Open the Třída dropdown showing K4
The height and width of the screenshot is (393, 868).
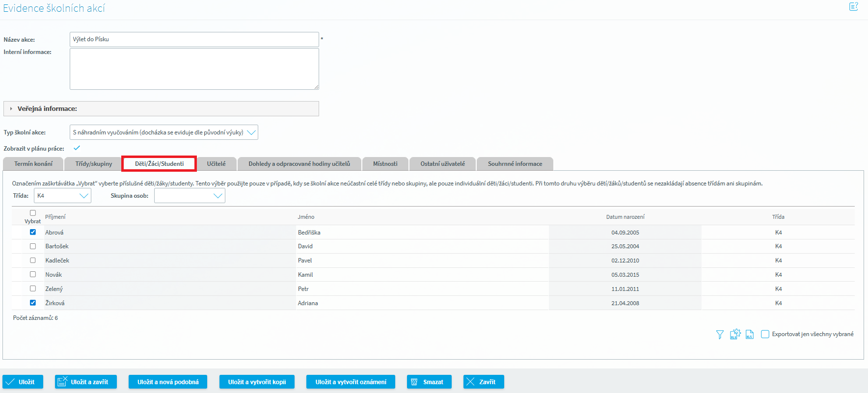pyautogui.click(x=62, y=196)
